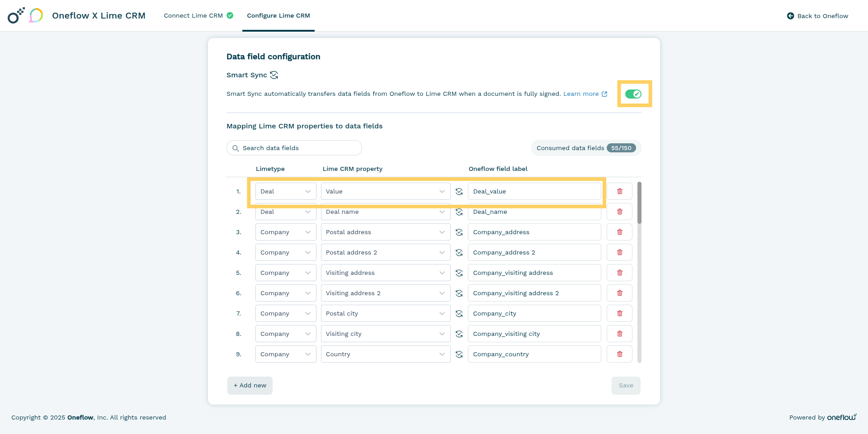Screen dimensions: 868x434
Task: Open Limetype dropdown in row 2
Action: pos(286,212)
